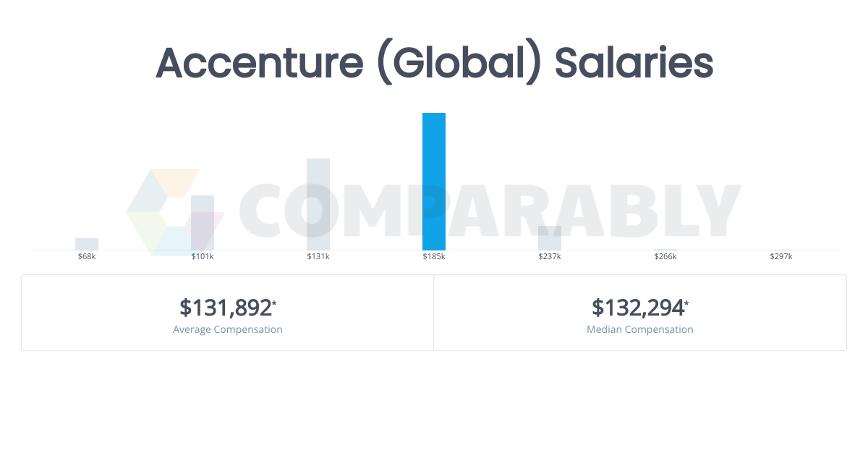The height and width of the screenshot is (456, 868).
Task: Select the Average Compensation caption
Action: [x=228, y=329]
